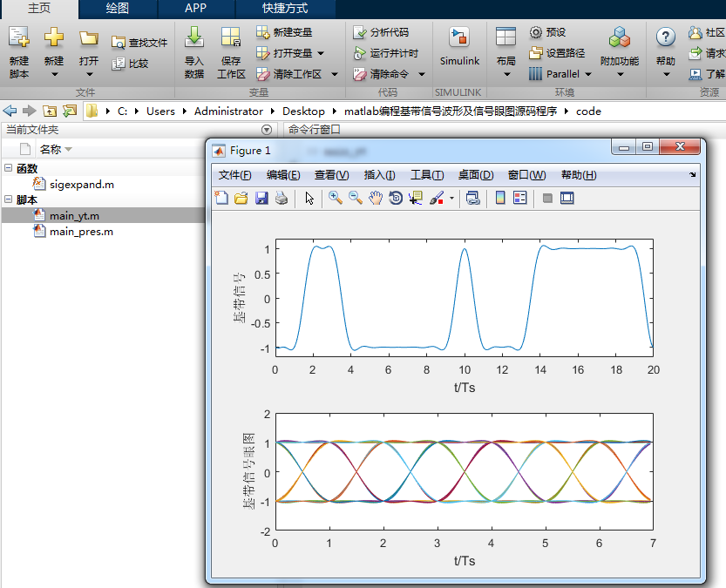The height and width of the screenshot is (588, 726).
Task: Open 文件(F) menu in Figure 1
Action: coord(234,175)
